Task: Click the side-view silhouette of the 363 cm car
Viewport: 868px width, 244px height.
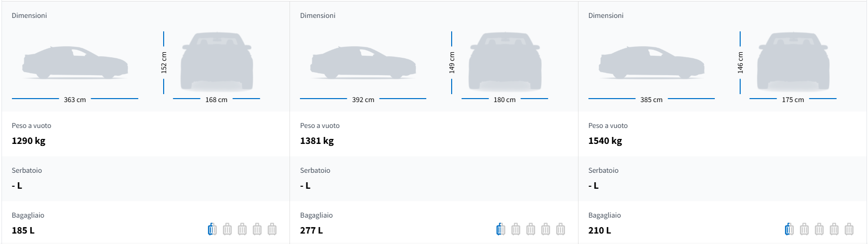Action: (75, 63)
